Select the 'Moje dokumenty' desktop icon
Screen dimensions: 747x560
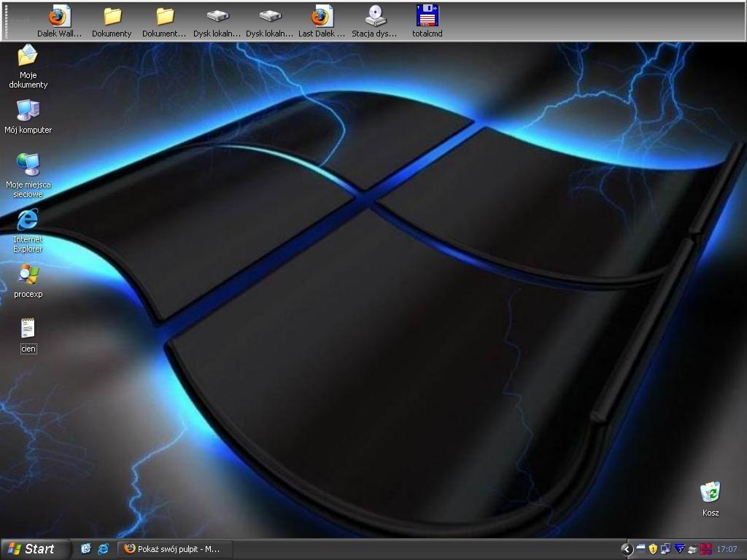28,66
